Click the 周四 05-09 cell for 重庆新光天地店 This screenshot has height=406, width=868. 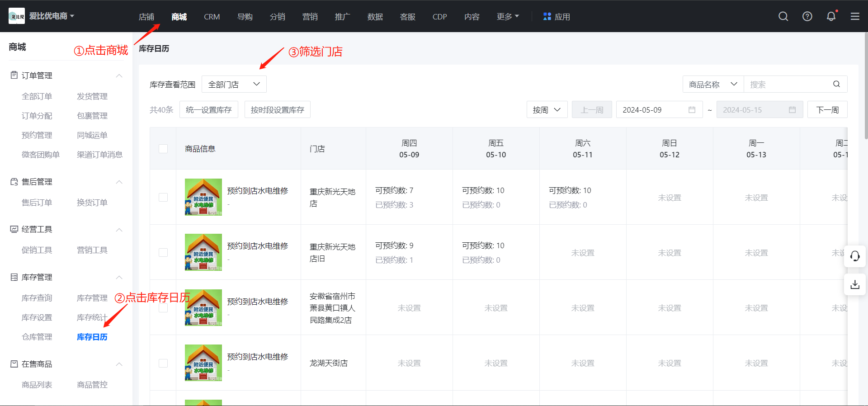(x=409, y=197)
